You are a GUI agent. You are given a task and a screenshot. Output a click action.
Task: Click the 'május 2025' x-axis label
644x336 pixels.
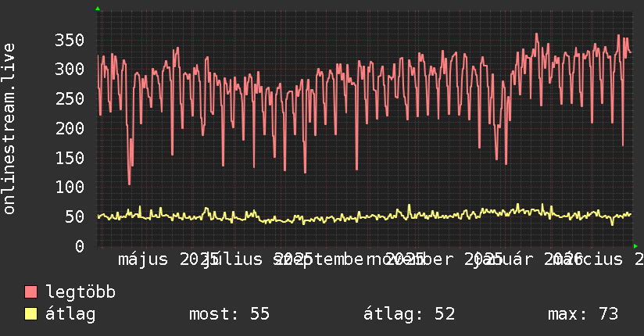[168, 259]
